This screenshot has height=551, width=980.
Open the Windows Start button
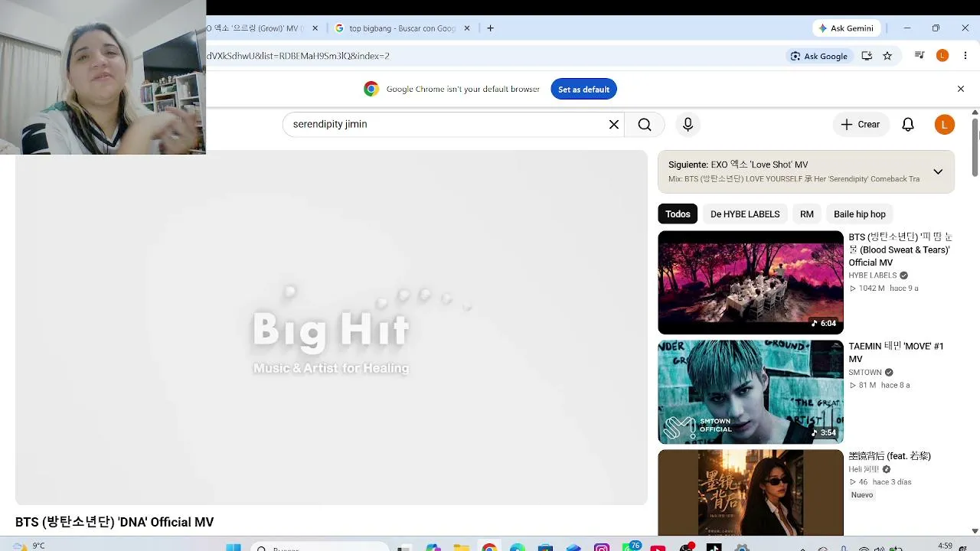click(234, 547)
